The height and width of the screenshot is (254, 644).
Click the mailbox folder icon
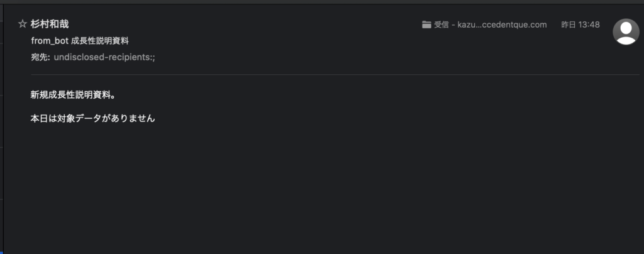click(426, 25)
